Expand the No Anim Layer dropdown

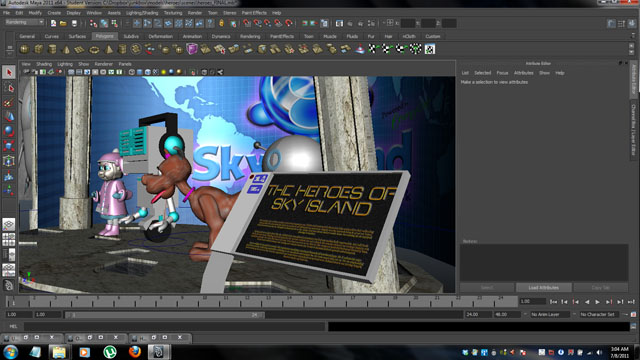pos(549,314)
